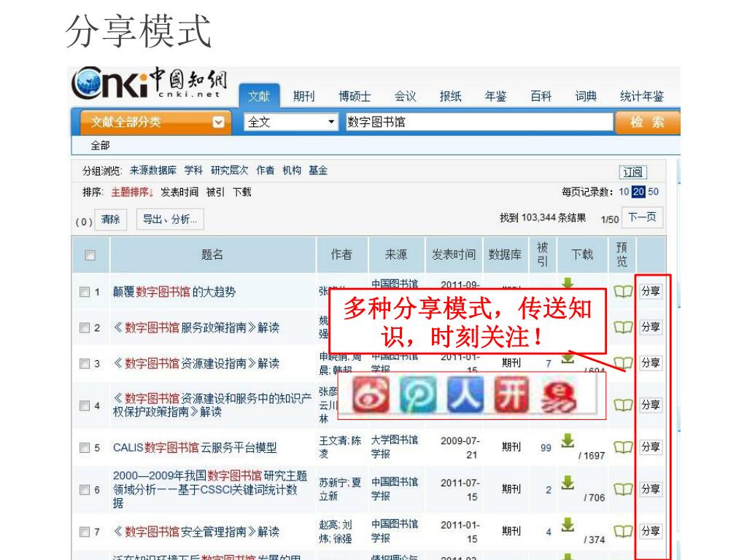Group results by 研究层次
Screen dimensions: 747x560
tap(229, 171)
